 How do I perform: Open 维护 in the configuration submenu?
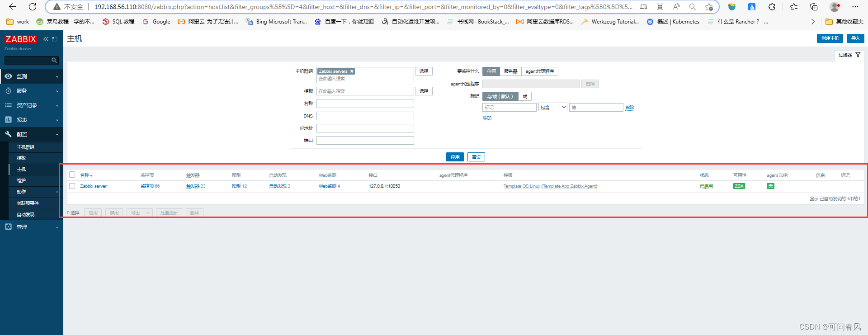tap(21, 180)
